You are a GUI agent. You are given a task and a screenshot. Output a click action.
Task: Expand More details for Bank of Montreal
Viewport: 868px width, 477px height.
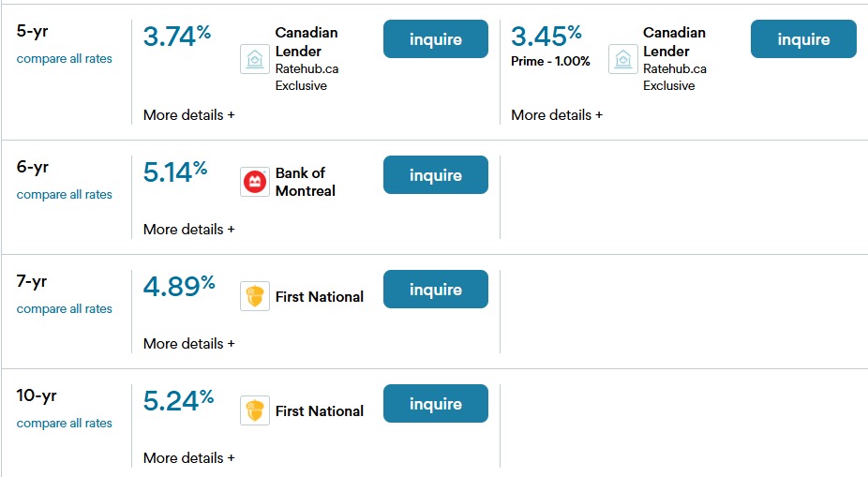[x=188, y=230]
